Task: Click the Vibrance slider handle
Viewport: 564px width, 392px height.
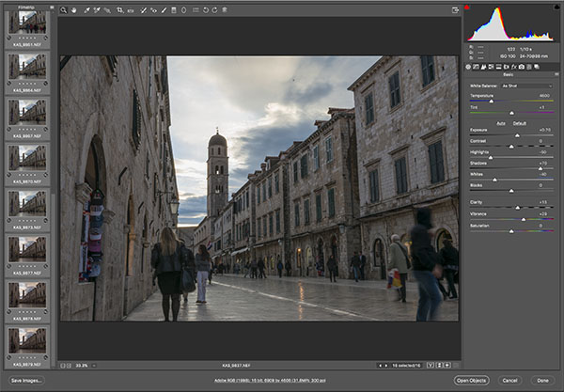Action: tap(524, 219)
